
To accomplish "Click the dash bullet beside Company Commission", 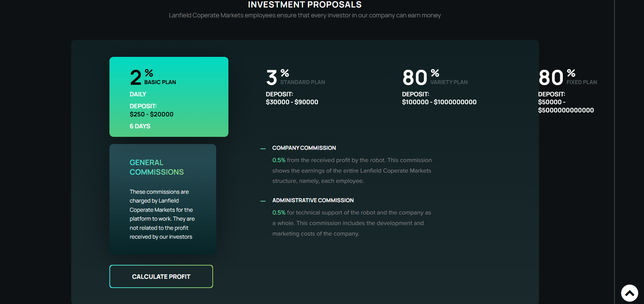I will [x=263, y=149].
